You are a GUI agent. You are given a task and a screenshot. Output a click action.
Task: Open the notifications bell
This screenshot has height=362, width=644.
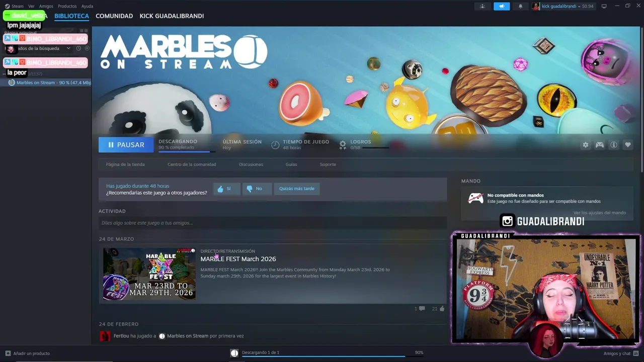pos(520,6)
